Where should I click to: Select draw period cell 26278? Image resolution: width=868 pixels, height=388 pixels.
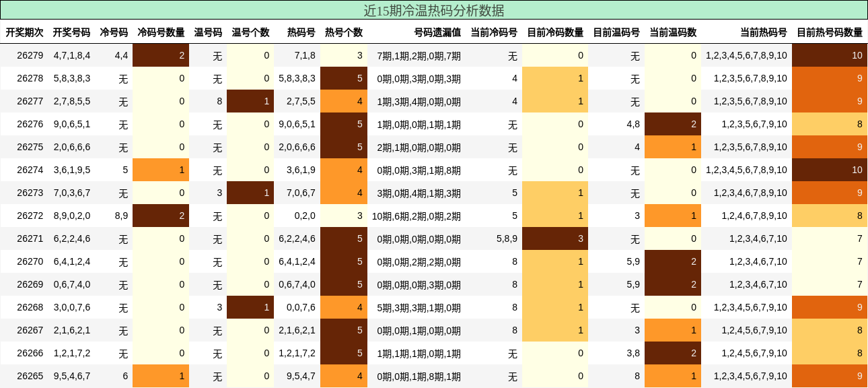point(30,78)
